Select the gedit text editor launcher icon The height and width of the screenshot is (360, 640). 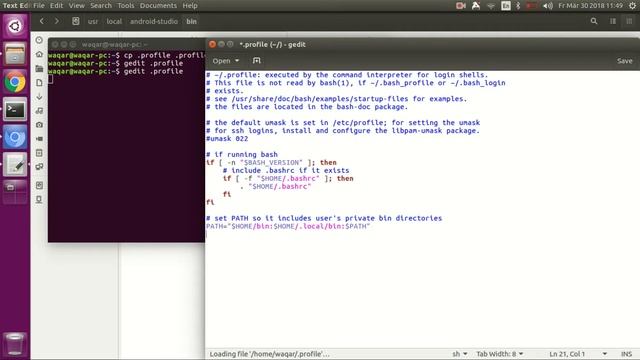point(15,165)
